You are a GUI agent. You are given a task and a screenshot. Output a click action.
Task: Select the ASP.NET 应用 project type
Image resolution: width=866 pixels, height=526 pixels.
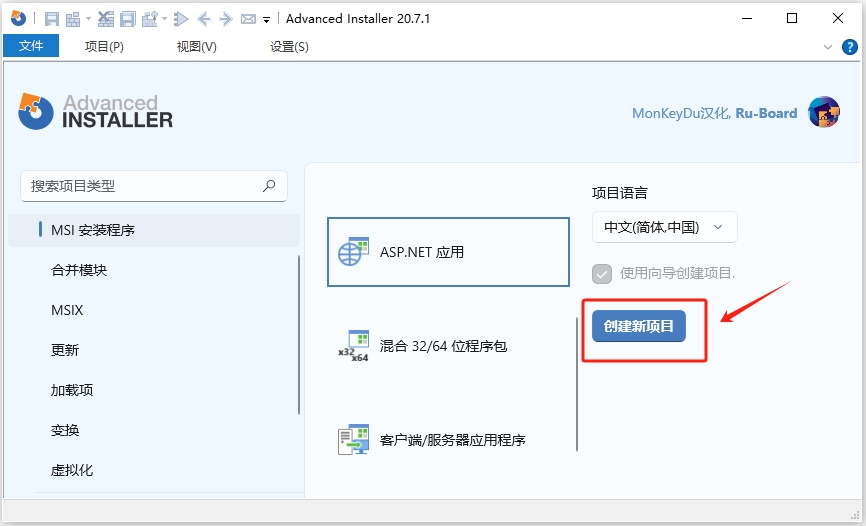[x=448, y=252]
